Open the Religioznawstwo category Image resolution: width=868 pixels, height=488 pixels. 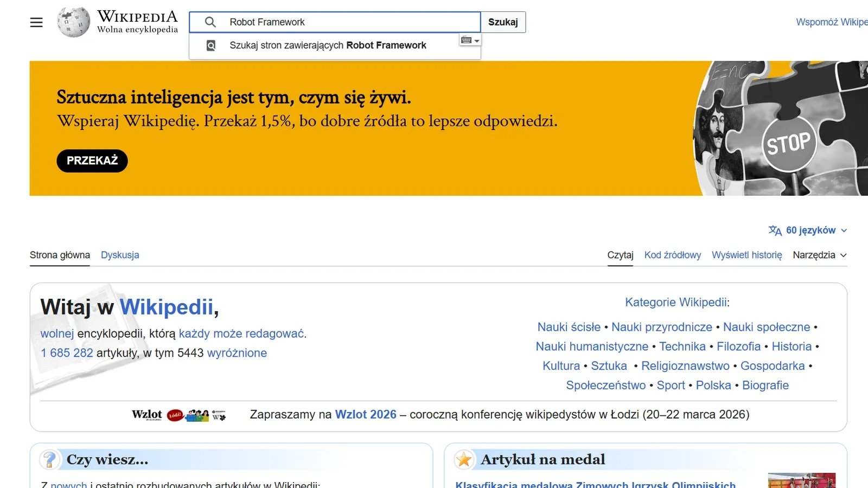click(685, 366)
